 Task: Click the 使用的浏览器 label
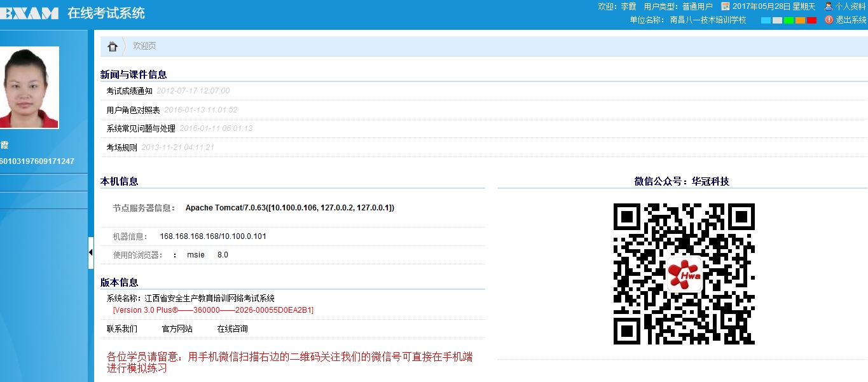pyautogui.click(x=137, y=255)
